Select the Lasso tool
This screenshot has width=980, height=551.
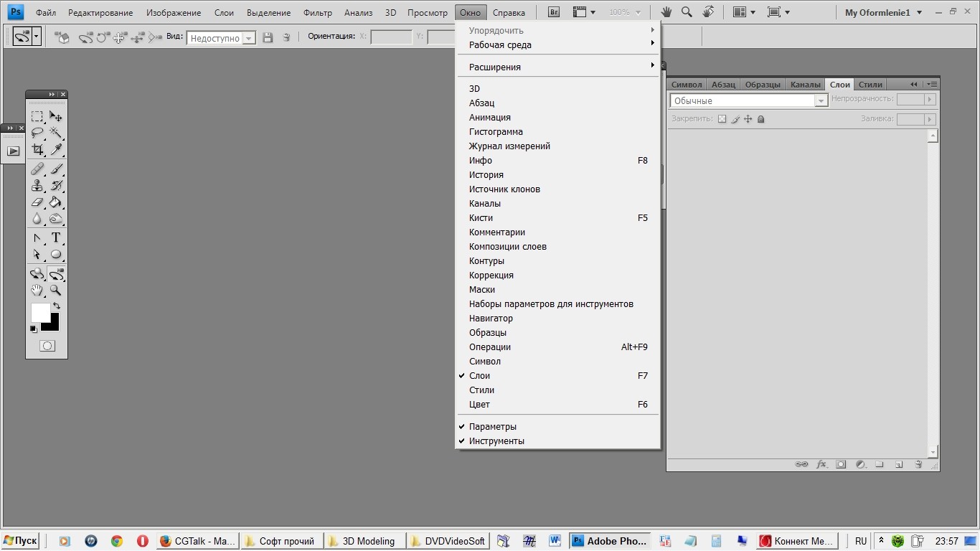37,133
